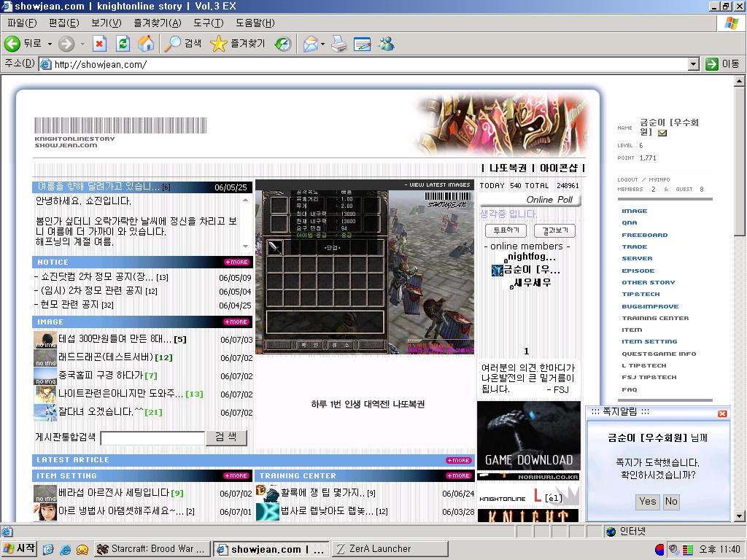This screenshot has width=747, height=560.
Task: Click Internet Explorer quick launch icon
Action: click(x=66, y=550)
